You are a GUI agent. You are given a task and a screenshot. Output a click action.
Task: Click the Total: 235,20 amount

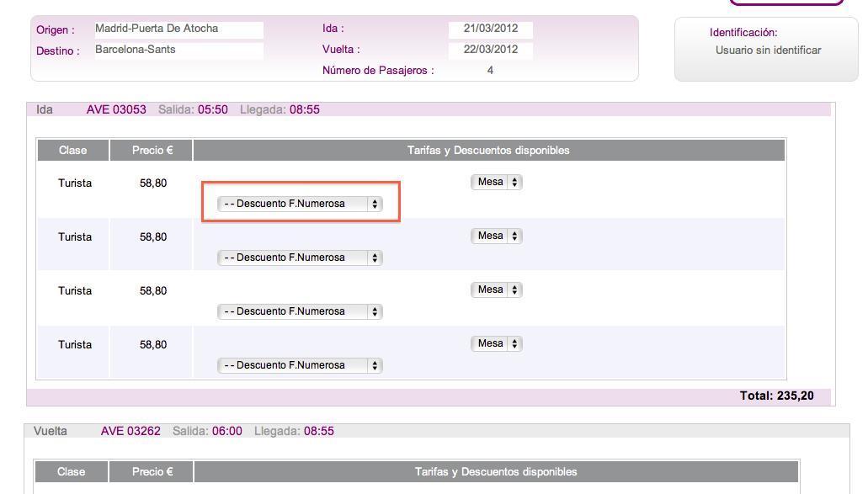coord(776,396)
